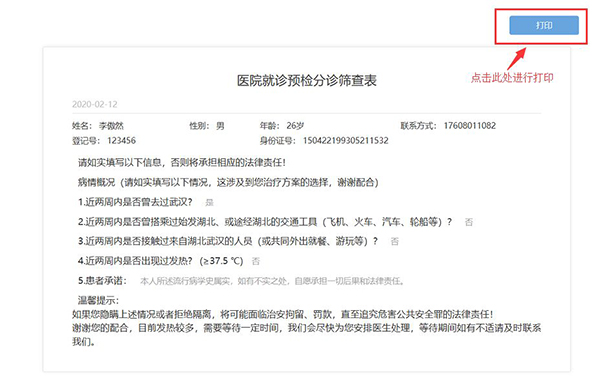Click the grey patient promise statement text
600x380 pixels.
pyautogui.click(x=272, y=281)
